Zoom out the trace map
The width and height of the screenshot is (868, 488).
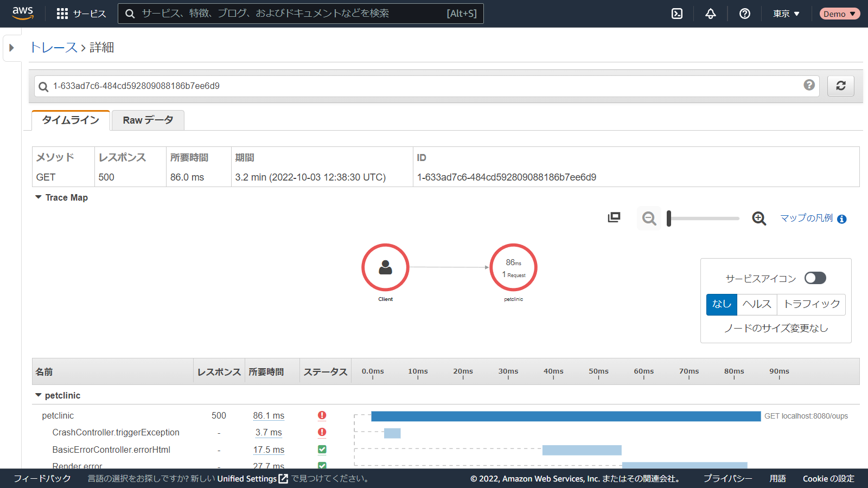coord(649,219)
